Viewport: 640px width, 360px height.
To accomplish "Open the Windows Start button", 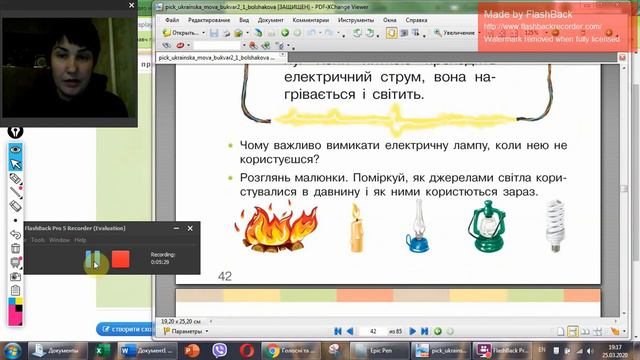I will [12, 351].
